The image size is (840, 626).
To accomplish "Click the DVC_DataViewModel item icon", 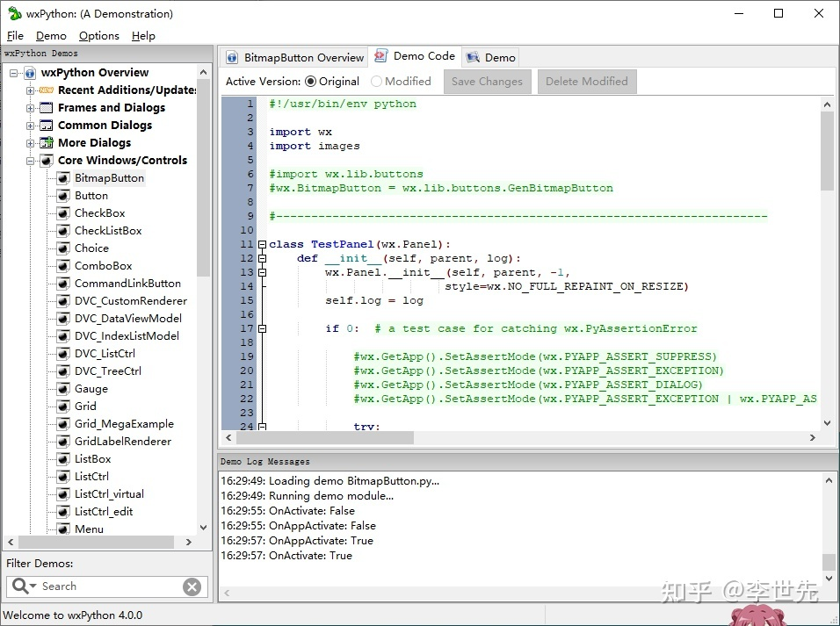I will (63, 319).
